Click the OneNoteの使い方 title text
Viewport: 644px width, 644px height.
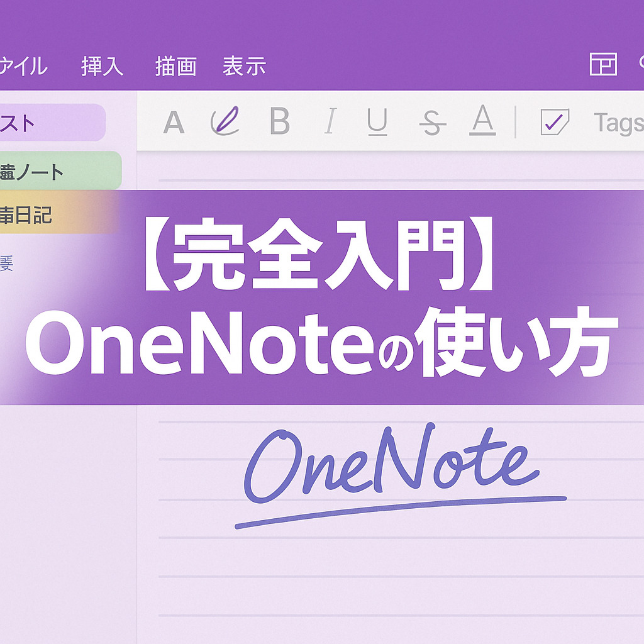pos(322,341)
